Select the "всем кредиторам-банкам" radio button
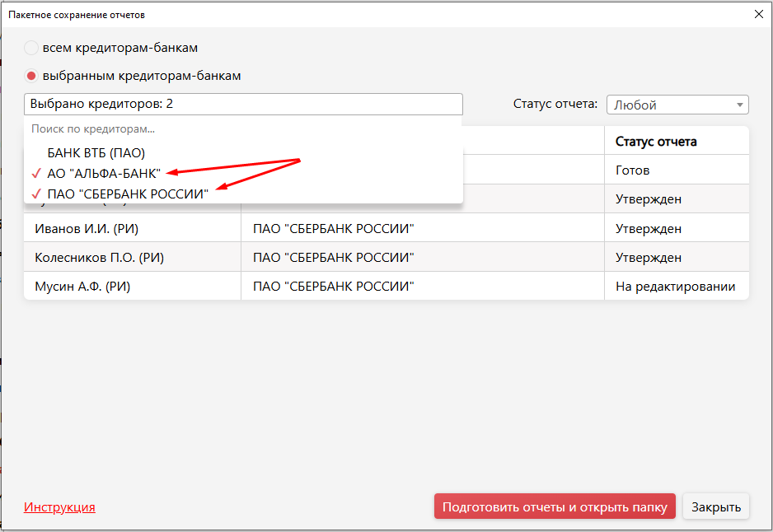The height and width of the screenshot is (532, 773). click(x=31, y=48)
